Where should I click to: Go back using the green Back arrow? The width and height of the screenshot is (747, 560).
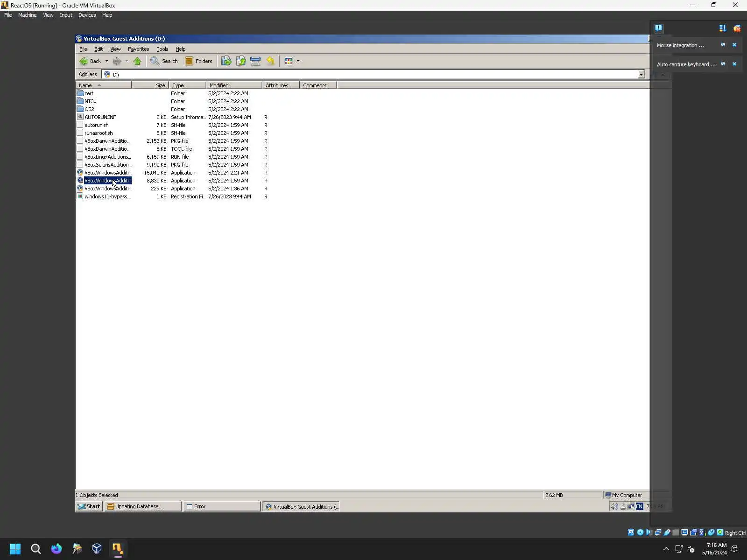pos(90,61)
